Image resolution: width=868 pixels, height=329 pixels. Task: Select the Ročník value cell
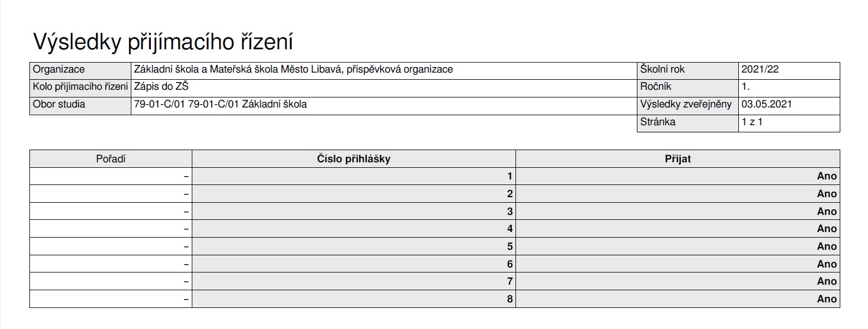[789, 88]
